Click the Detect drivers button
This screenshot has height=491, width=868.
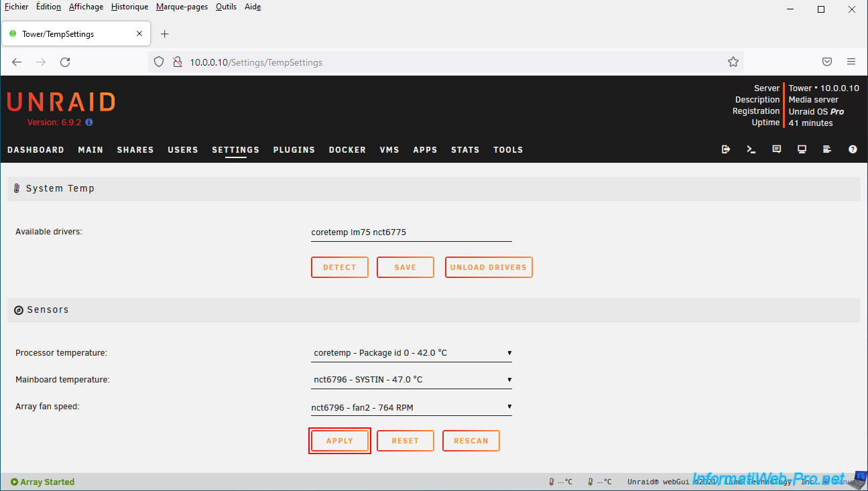339,267
